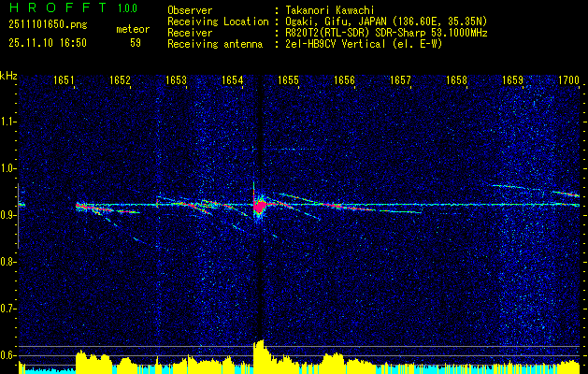
Task: Click location Ogaki, Gifu, JAPAN text
Action: [386, 22]
